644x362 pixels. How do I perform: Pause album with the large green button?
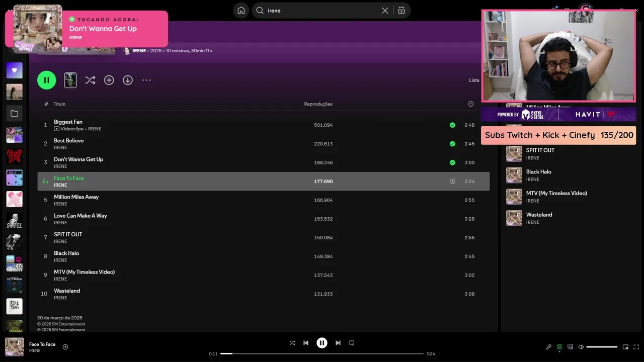47,80
